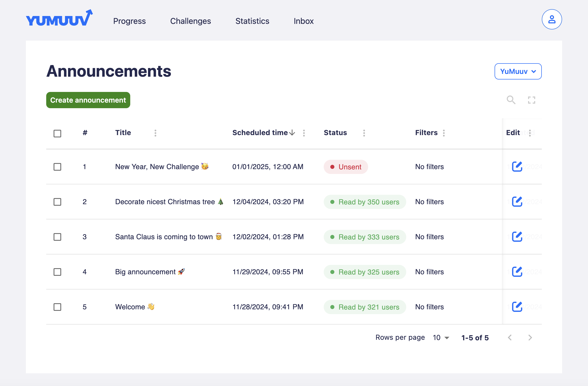Click the 1-5 of 5 pagination text
Image resolution: width=588 pixels, height=386 pixels.
point(475,337)
